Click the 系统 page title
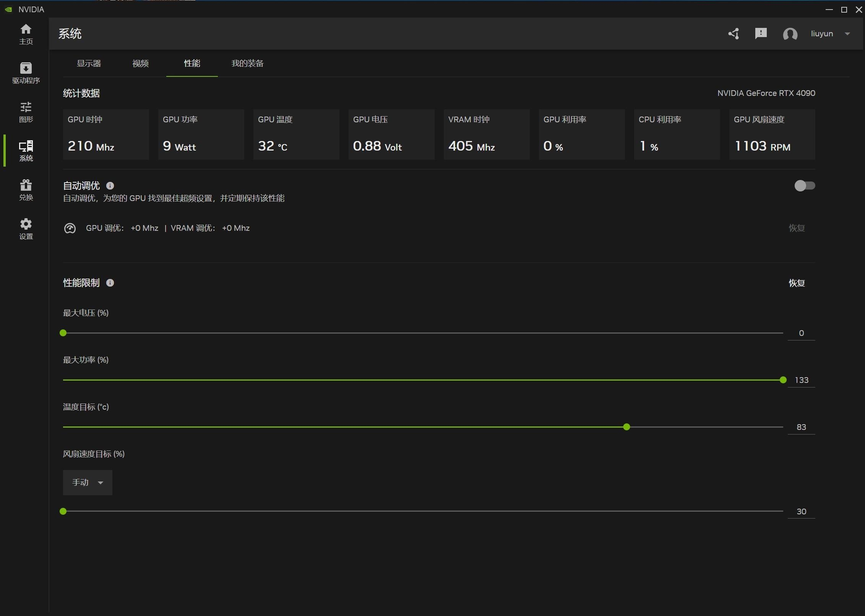865x616 pixels. [x=70, y=34]
